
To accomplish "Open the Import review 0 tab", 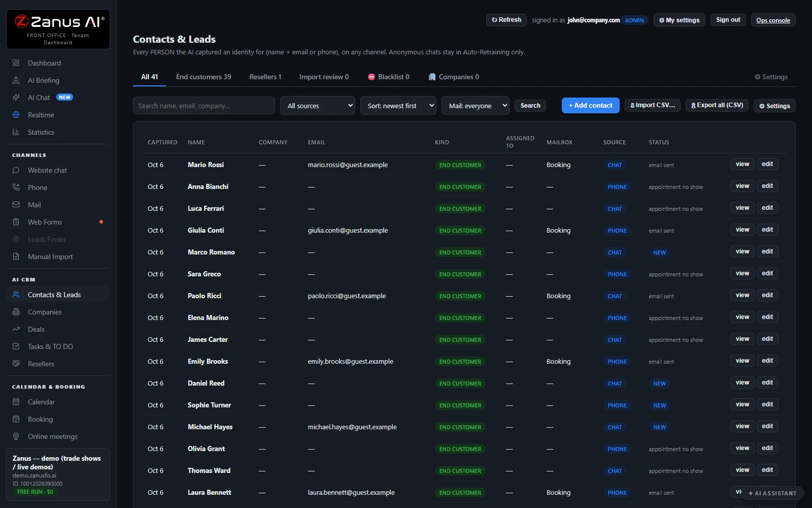I will point(324,77).
